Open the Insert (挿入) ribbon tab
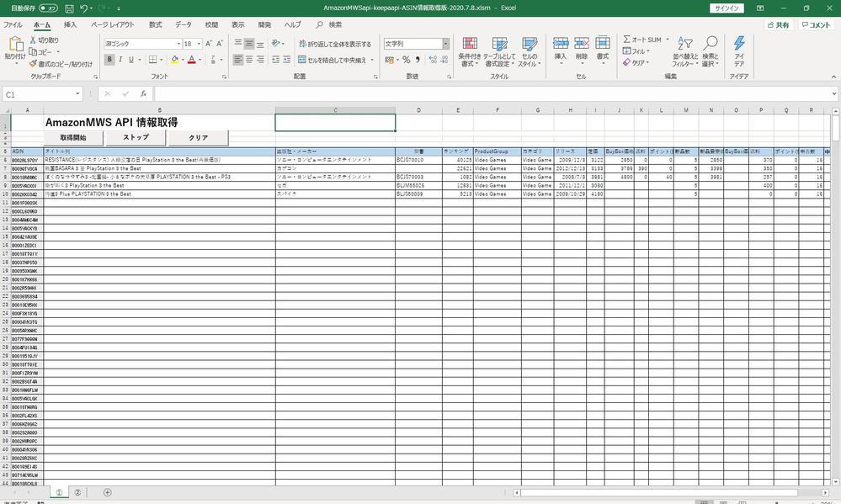The image size is (841, 504). 70,24
